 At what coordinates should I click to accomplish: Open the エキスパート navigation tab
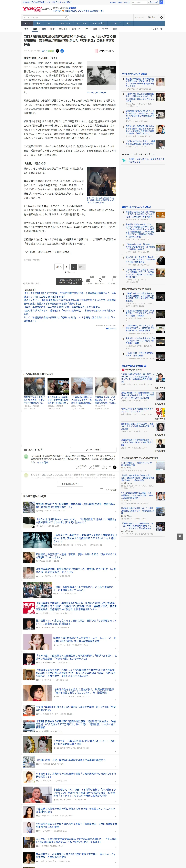click(64, 24)
